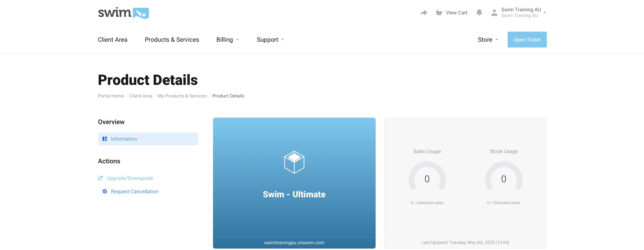
Task: Click the user profile avatar icon
Action: point(494,13)
